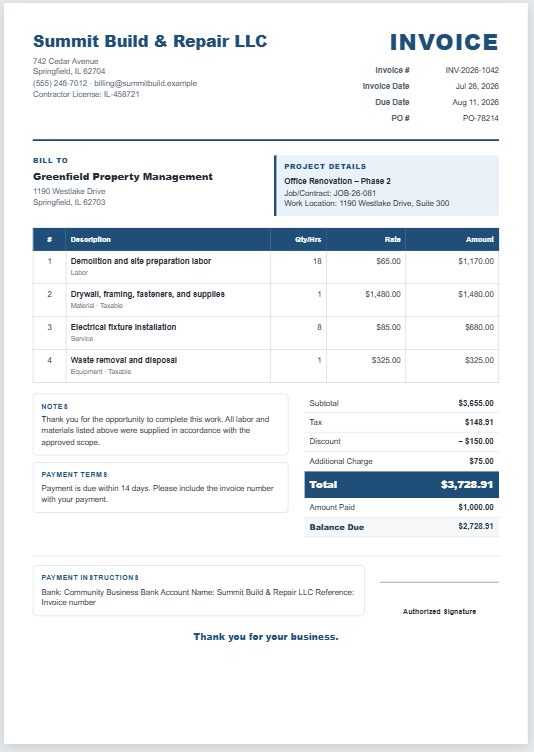Click the NOTES heading
Screen dimensions: 534x752
pyautogui.click(x=55, y=407)
